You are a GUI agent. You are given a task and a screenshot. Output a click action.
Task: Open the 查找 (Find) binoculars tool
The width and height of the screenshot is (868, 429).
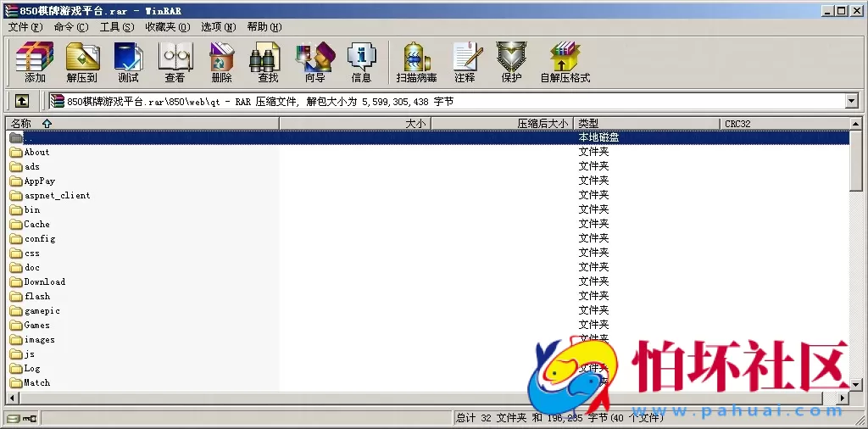pyautogui.click(x=268, y=62)
